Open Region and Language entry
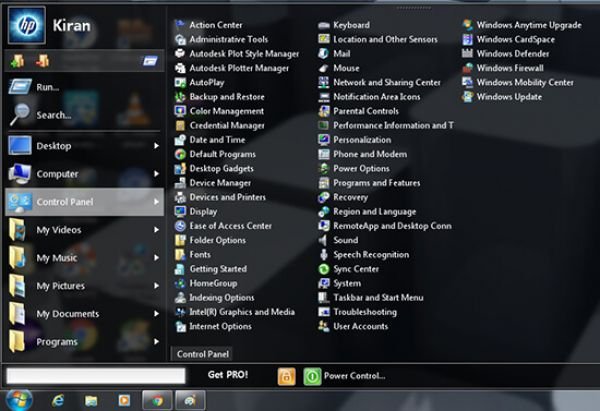Viewport: 600px width, 411px height. click(367, 212)
